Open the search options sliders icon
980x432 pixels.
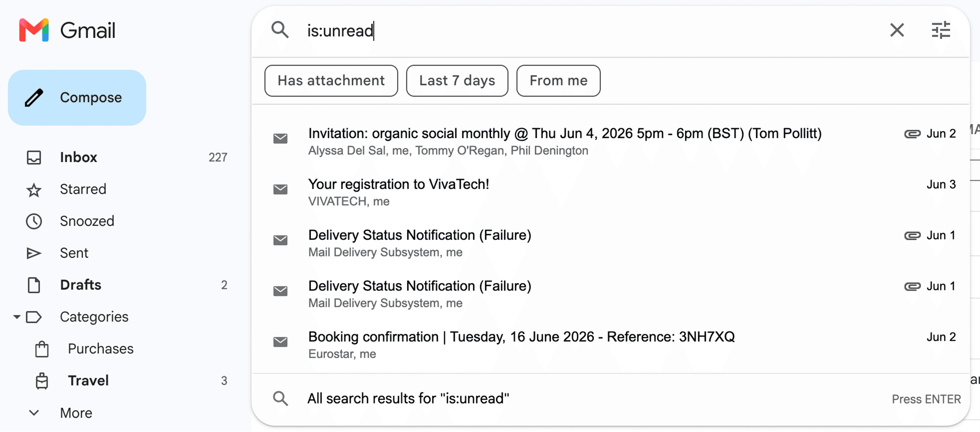pos(941,30)
